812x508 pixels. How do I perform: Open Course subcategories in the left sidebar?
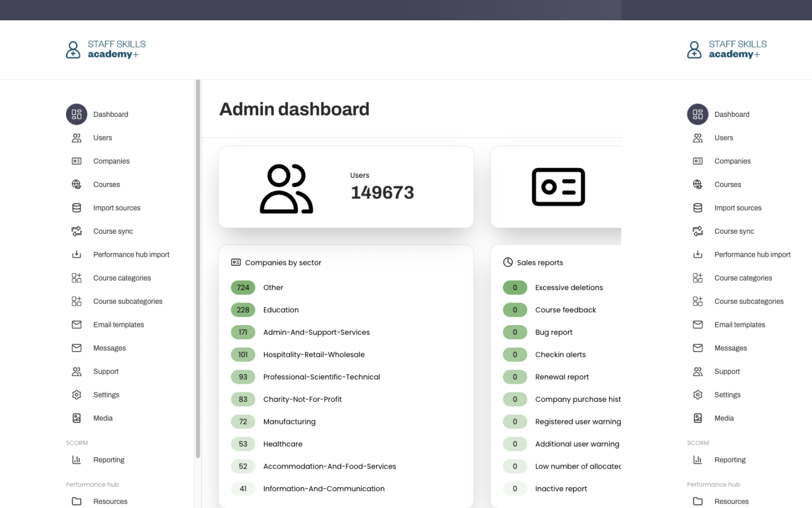(128, 301)
